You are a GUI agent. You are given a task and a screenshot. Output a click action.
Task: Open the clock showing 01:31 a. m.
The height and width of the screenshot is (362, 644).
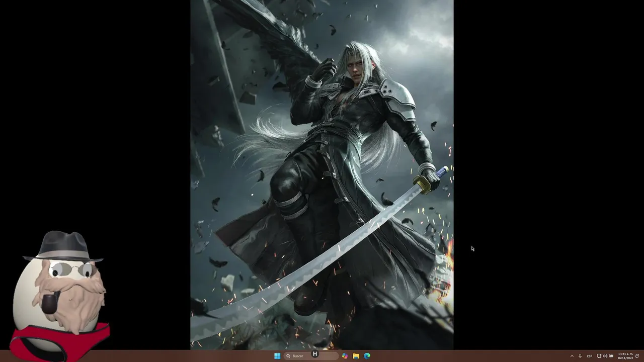pos(625,356)
